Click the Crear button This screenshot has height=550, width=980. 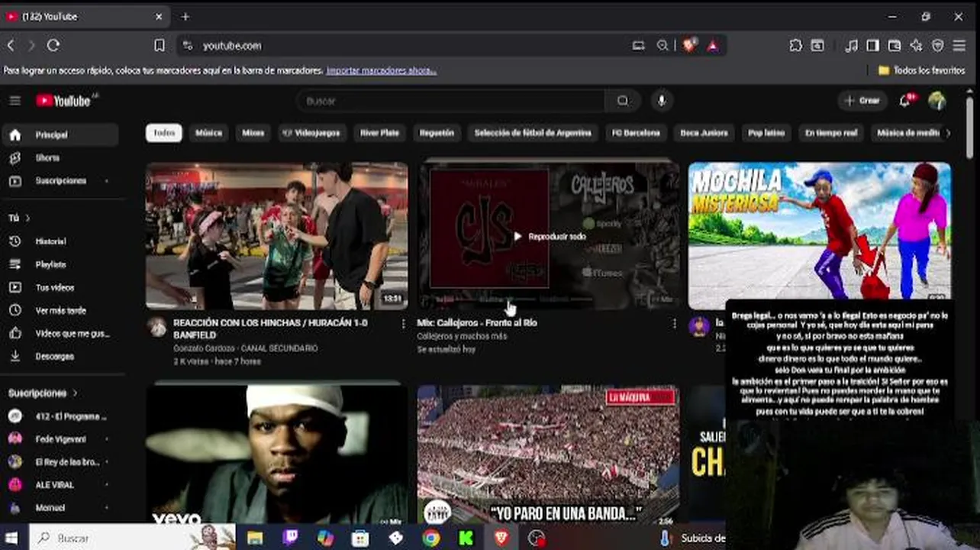pos(862,101)
